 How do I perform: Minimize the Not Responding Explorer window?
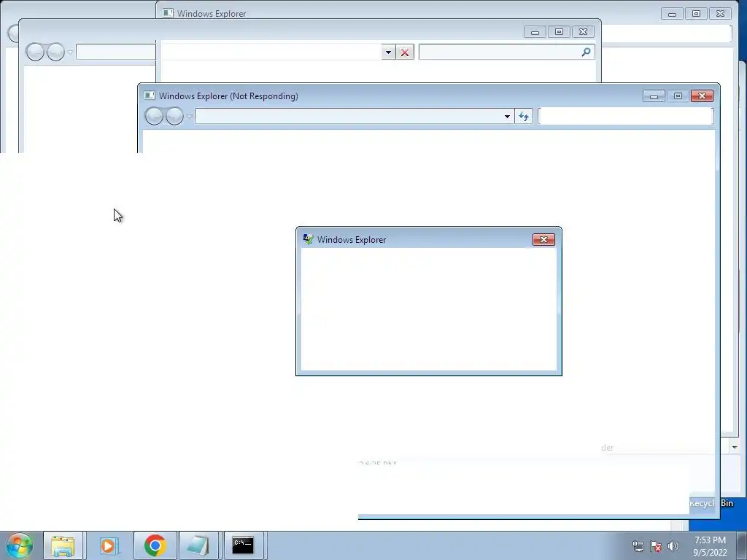point(654,96)
